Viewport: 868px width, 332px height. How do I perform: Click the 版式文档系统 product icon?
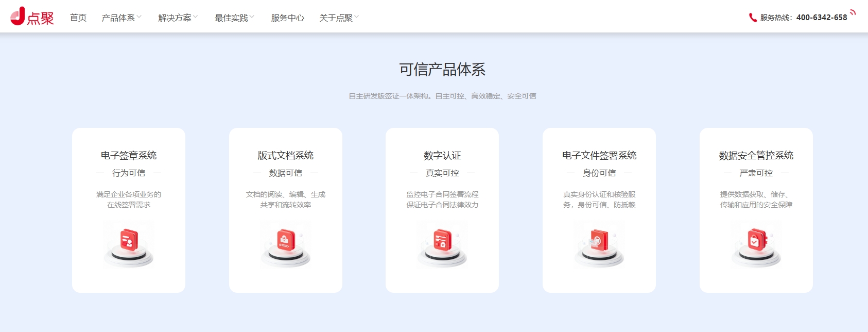click(x=286, y=241)
